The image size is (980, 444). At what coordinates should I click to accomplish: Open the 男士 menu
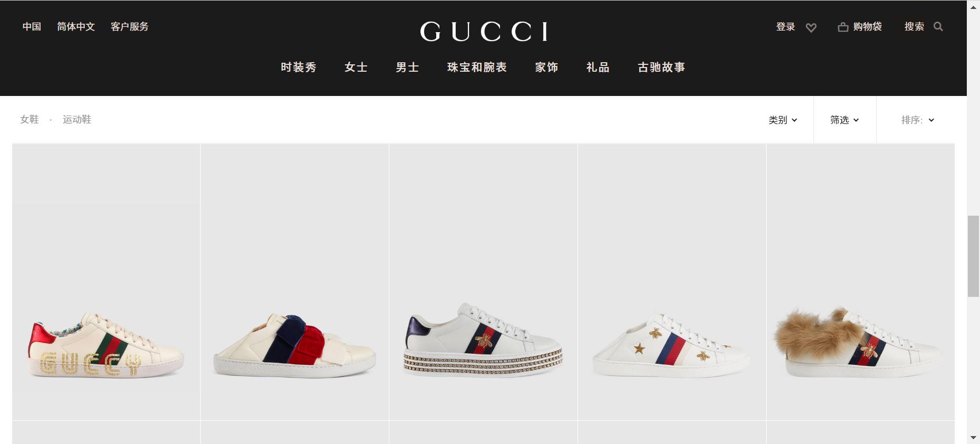407,67
